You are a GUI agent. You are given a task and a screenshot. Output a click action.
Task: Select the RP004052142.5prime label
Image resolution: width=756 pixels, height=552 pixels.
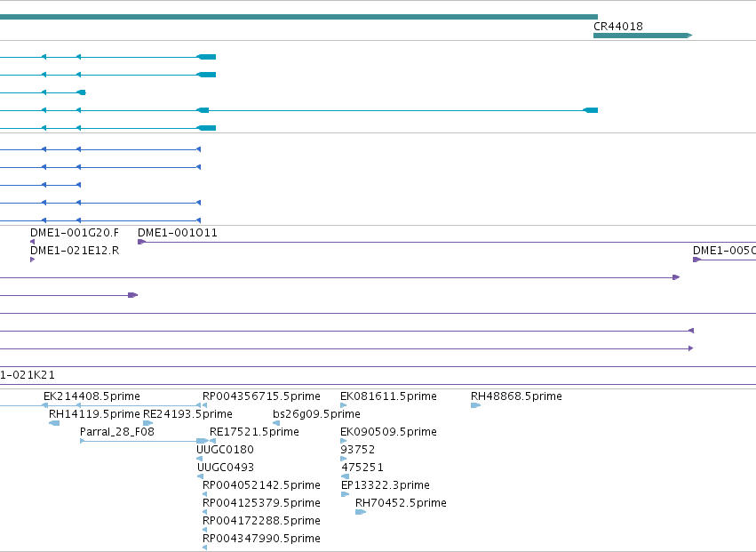(x=261, y=485)
